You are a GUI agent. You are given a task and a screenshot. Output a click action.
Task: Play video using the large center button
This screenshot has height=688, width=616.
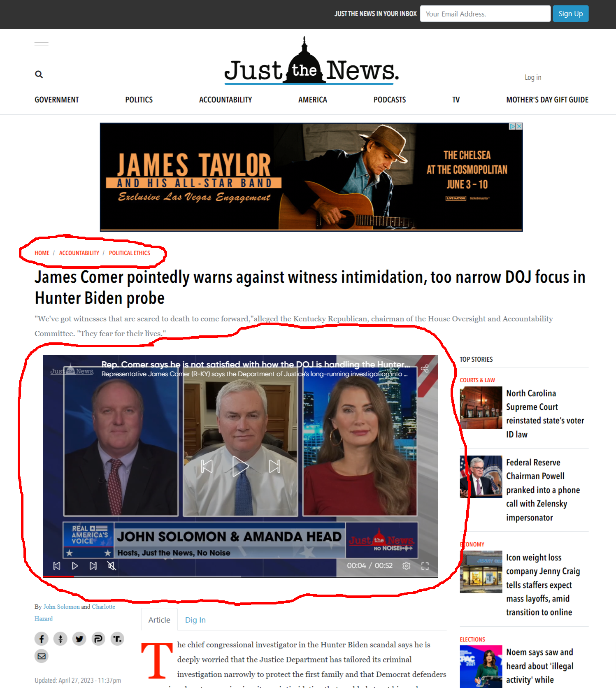tap(241, 466)
